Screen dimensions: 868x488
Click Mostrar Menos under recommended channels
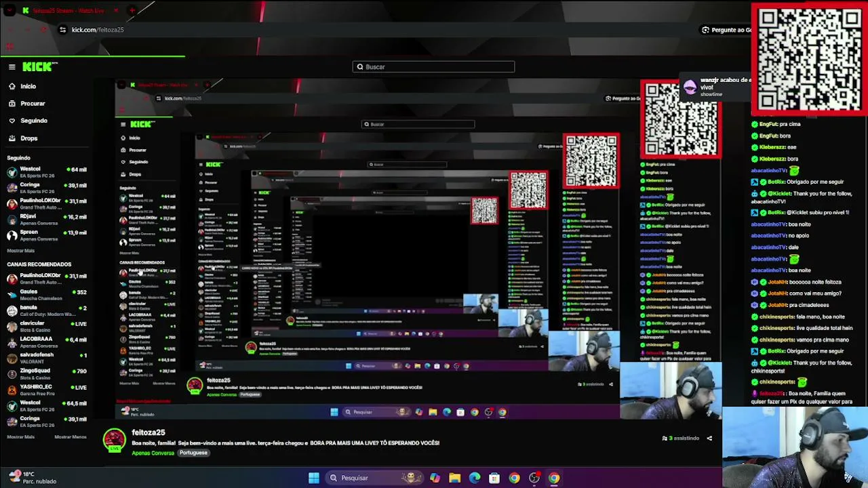coord(71,437)
